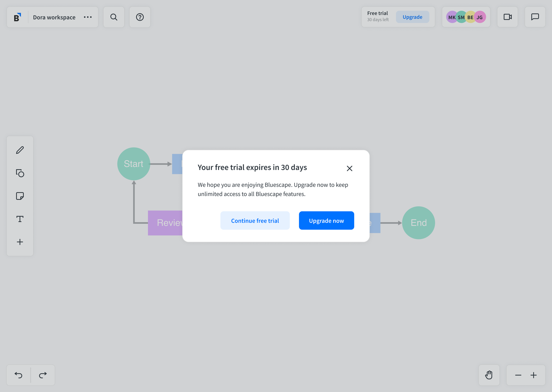The height and width of the screenshot is (392, 552).
Task: Zoom out with the minus button
Action: tap(518, 375)
